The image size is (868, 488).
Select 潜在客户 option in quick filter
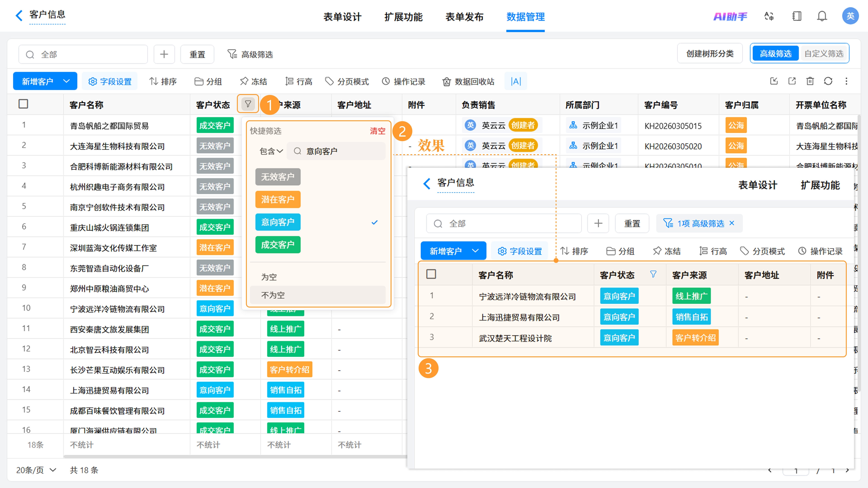[x=278, y=199]
